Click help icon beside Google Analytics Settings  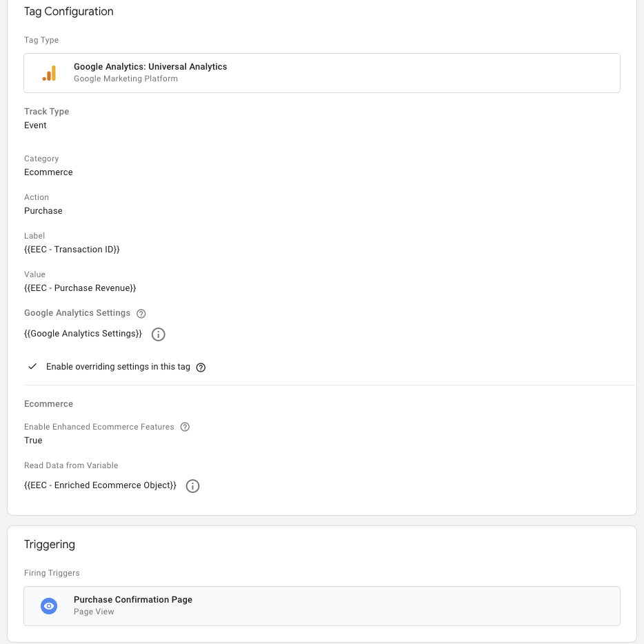tap(141, 314)
